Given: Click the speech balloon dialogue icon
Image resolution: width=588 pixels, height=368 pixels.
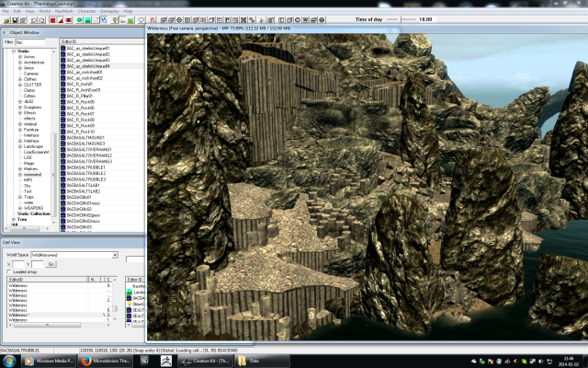Looking at the screenshot, I should (141, 19).
